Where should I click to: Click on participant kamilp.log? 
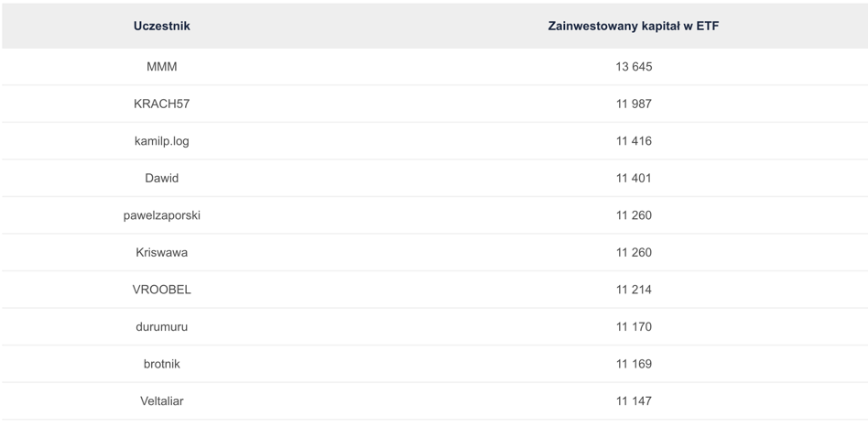[x=161, y=141]
